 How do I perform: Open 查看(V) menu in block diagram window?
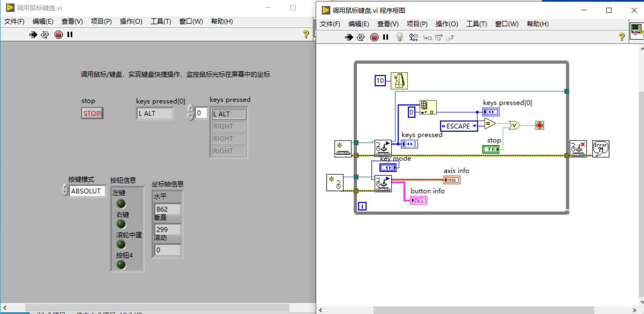pyautogui.click(x=388, y=24)
